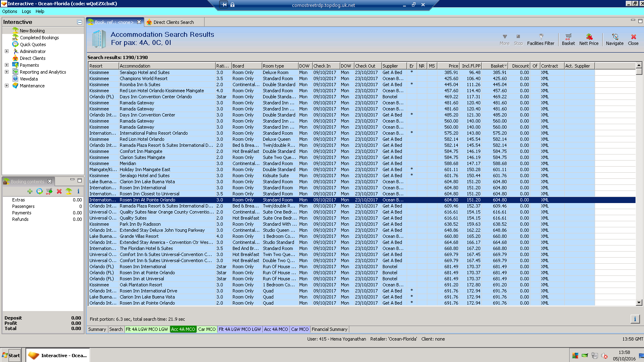Viewport: 644px width, 362px height.
Task: Click the results scrollbar down arrow
Action: point(639,303)
